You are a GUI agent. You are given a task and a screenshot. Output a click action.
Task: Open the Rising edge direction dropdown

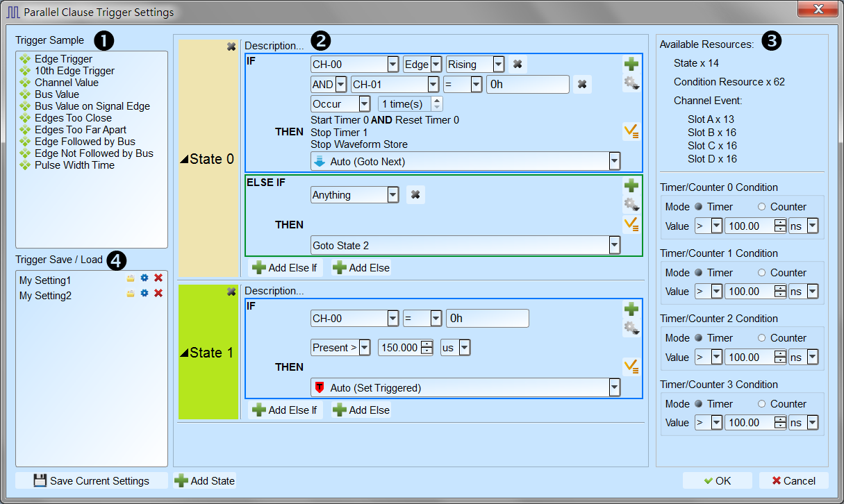[498, 65]
